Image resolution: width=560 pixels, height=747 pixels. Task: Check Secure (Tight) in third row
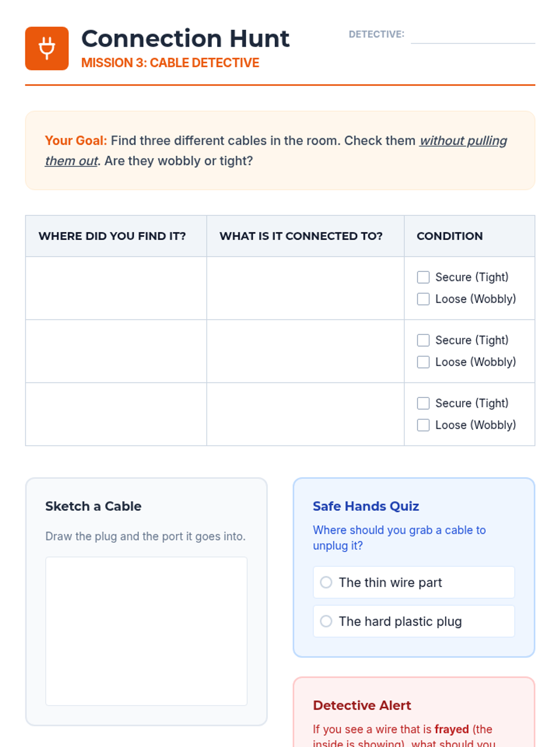pyautogui.click(x=423, y=403)
